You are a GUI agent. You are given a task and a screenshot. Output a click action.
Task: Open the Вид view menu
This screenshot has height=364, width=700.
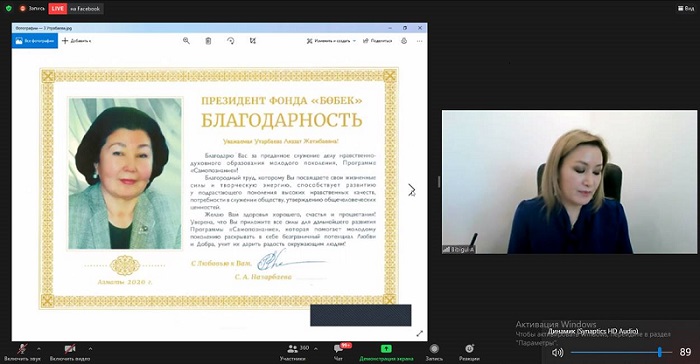tap(686, 8)
